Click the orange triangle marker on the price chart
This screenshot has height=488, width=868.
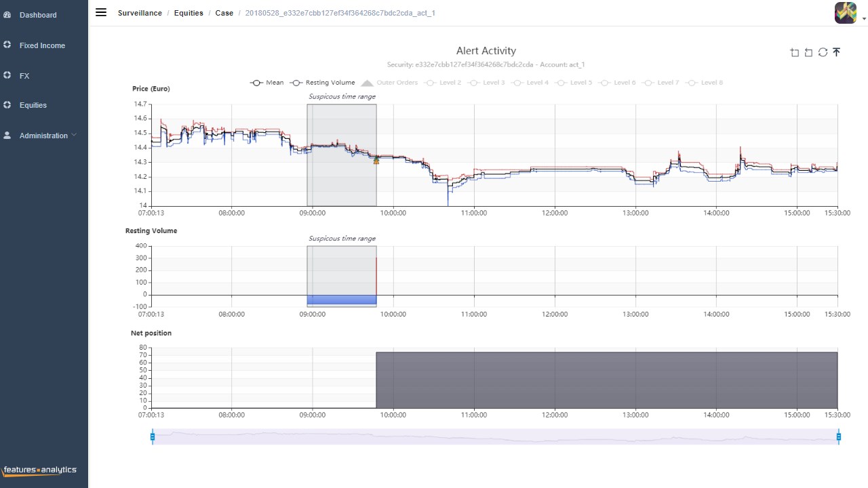tap(376, 161)
